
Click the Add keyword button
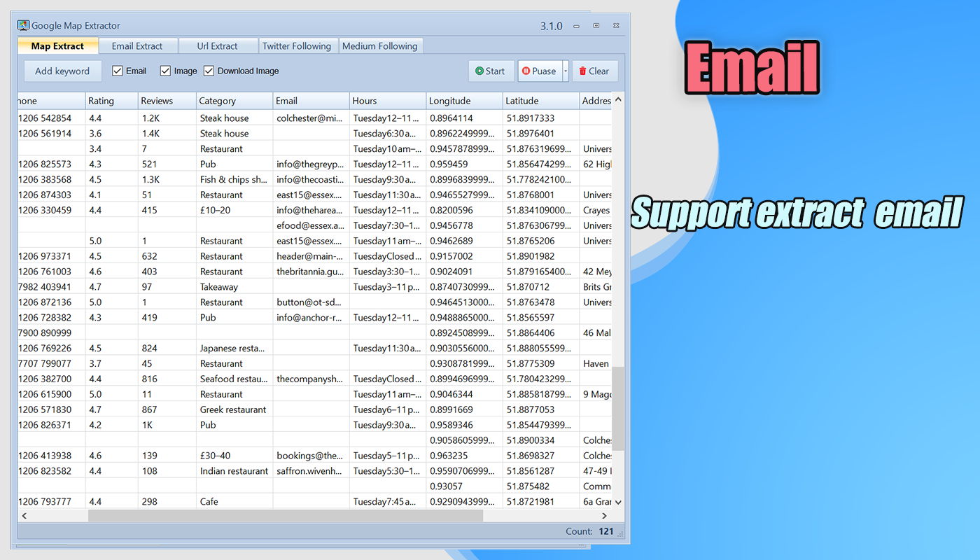coord(62,71)
